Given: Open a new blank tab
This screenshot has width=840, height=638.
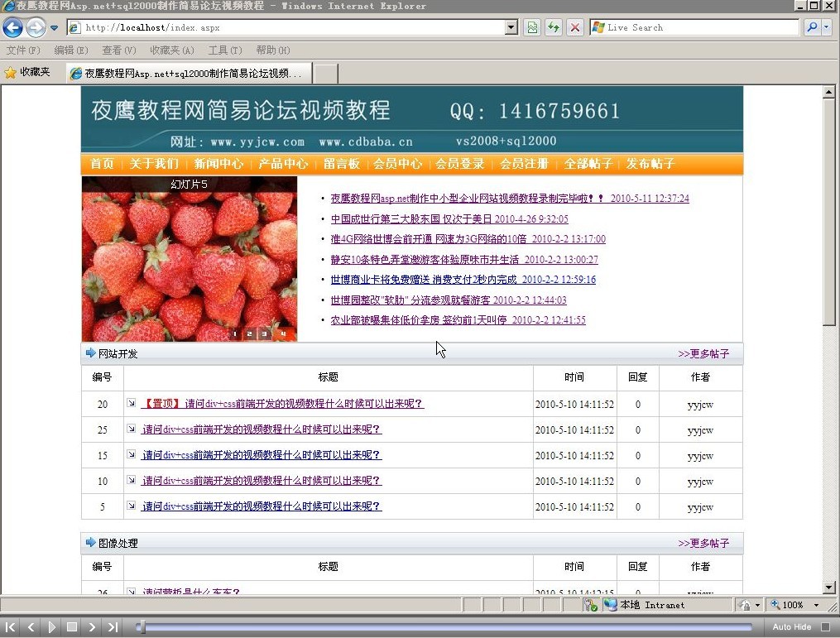Looking at the screenshot, I should [325, 74].
